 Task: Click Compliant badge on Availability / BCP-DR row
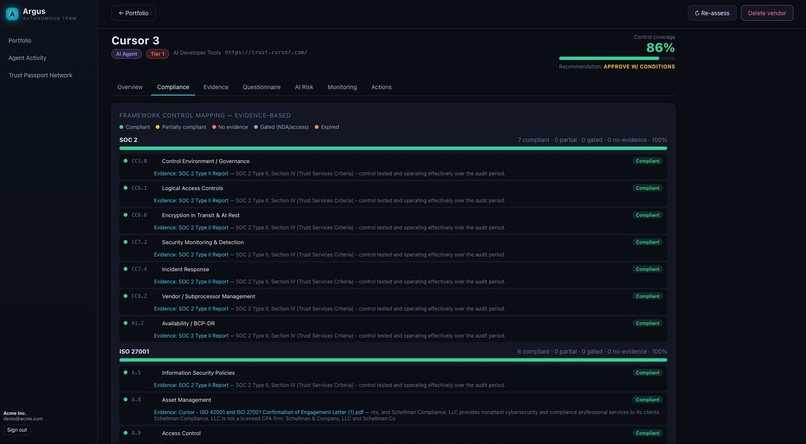click(648, 323)
